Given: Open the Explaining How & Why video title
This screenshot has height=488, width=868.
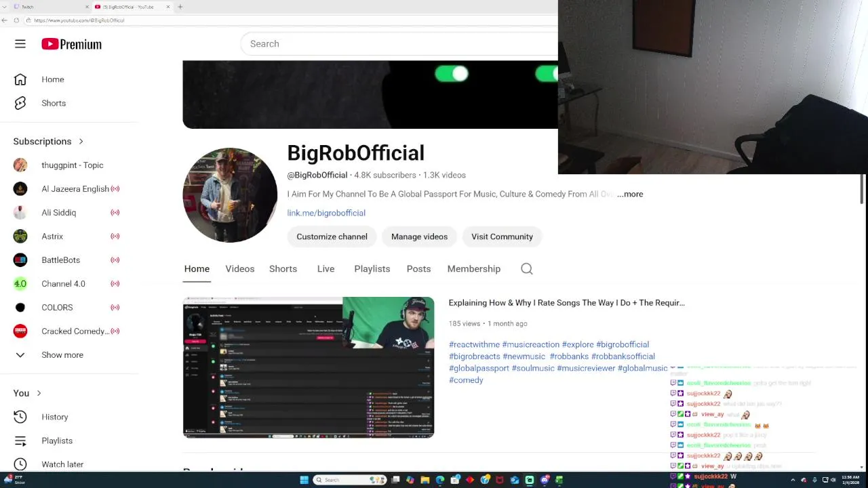Looking at the screenshot, I should pyautogui.click(x=566, y=303).
